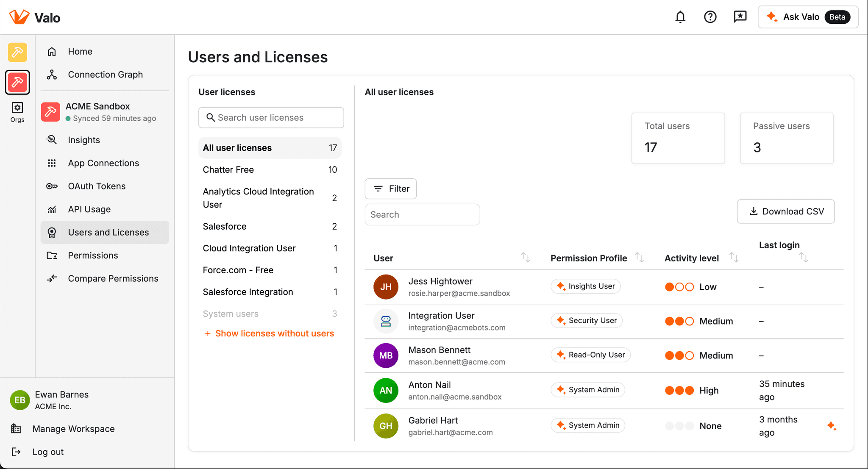This screenshot has height=469, width=868.
Task: Click email rosie.harper@acme.sandbox
Action: [459, 293]
